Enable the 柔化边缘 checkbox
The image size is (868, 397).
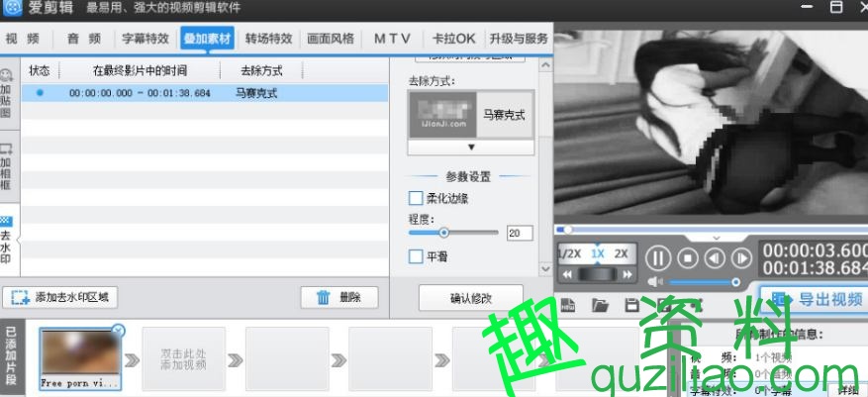point(415,198)
